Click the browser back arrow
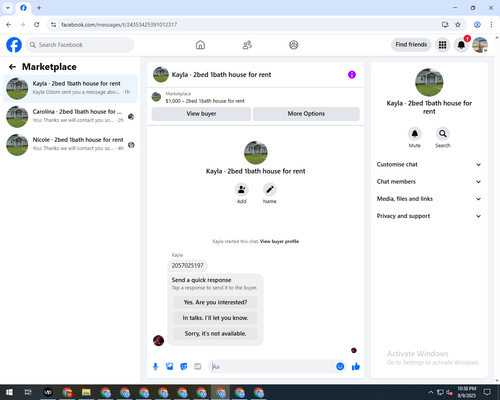Screen dimensions: 500x400 (x=9, y=25)
